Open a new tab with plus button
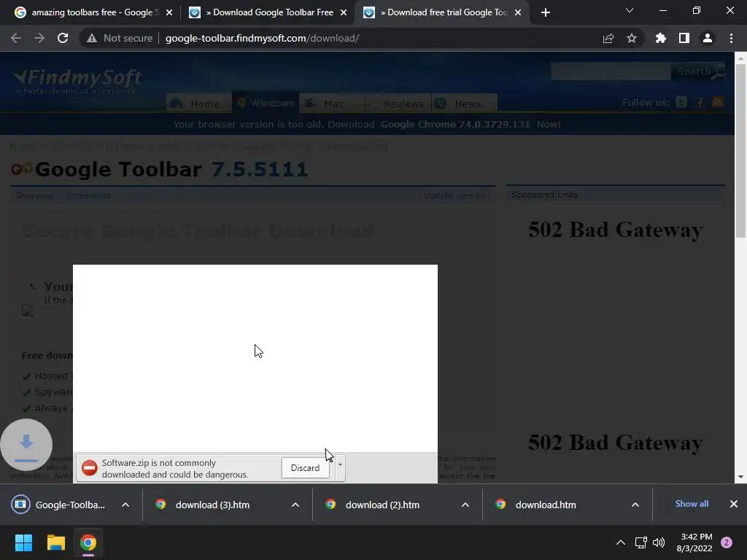 coord(546,12)
